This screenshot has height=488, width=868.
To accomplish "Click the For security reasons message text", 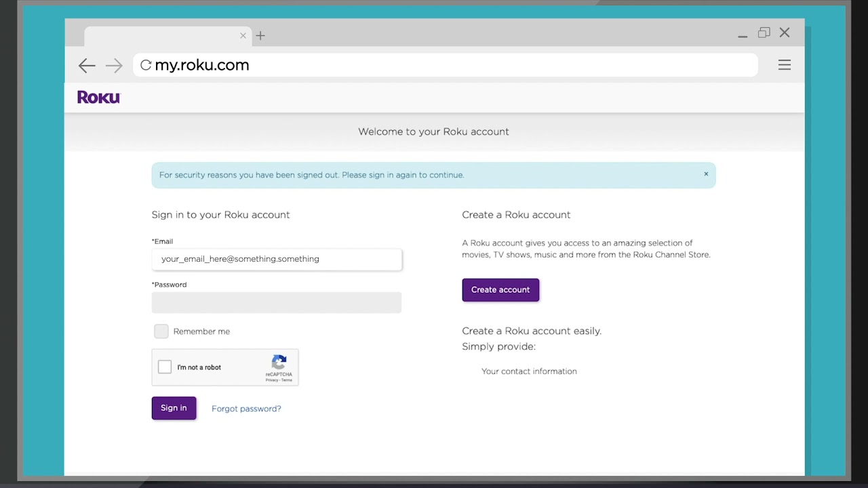I will tap(311, 175).
